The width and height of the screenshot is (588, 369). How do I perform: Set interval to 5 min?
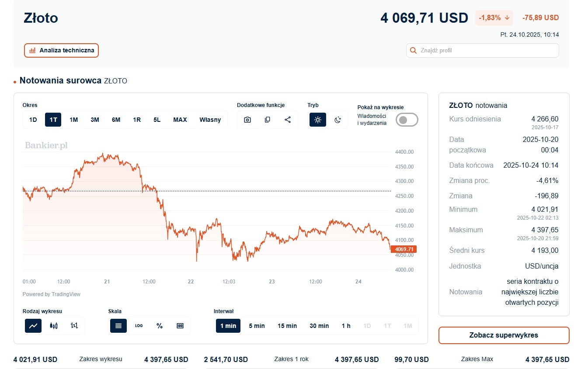coord(257,326)
